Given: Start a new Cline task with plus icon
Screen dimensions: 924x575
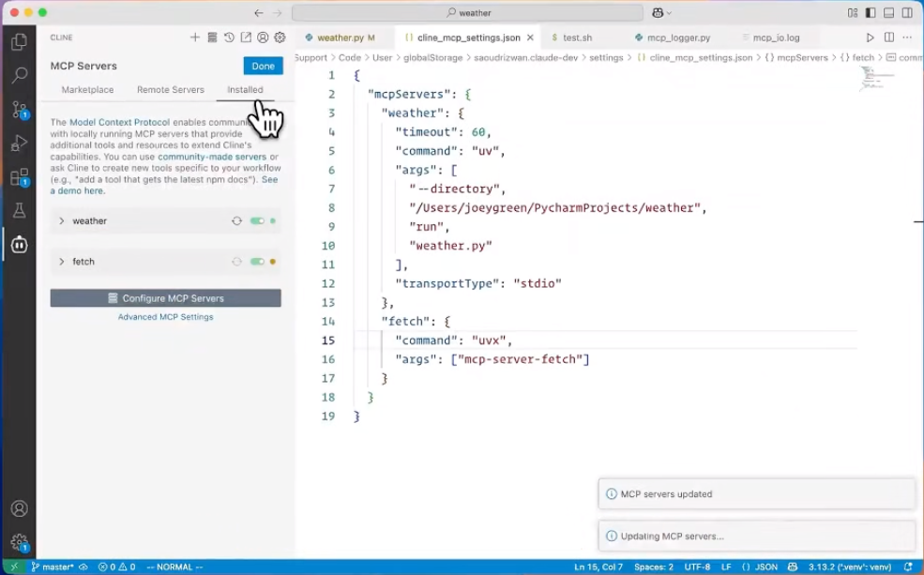Looking at the screenshot, I should (195, 38).
